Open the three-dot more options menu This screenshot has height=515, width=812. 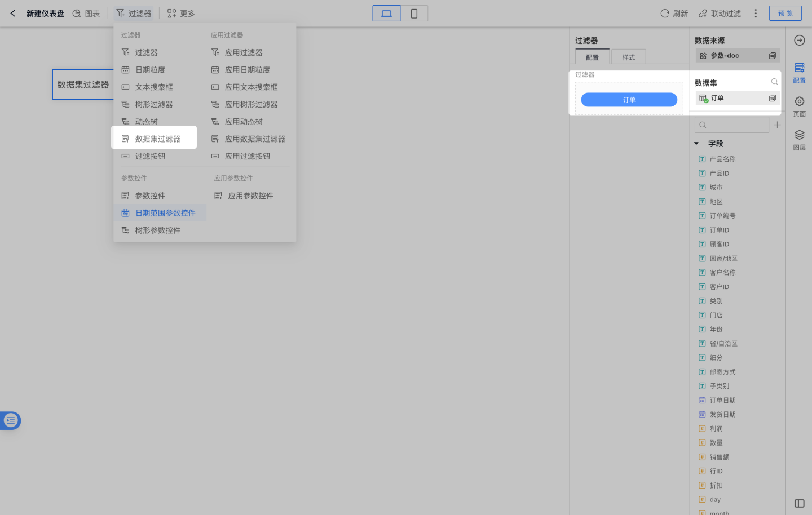[x=756, y=13]
